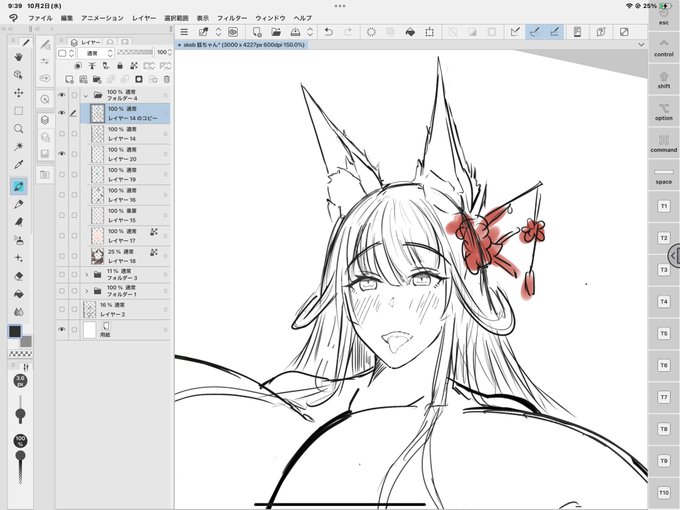This screenshot has width=680, height=510.
Task: Tap the shift edge keyboard key
Action: [x=664, y=80]
